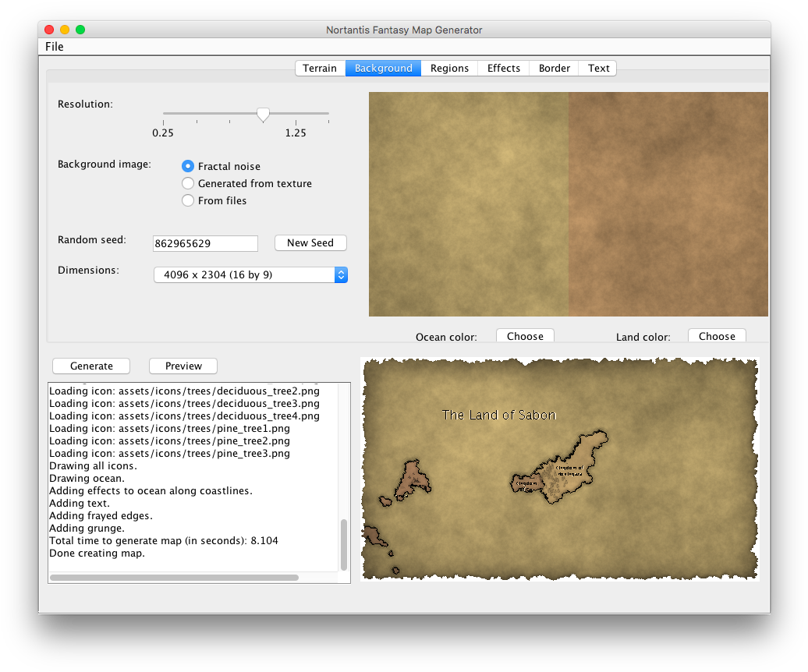Switch to the Effects tab
808x672 pixels.
[x=503, y=68]
